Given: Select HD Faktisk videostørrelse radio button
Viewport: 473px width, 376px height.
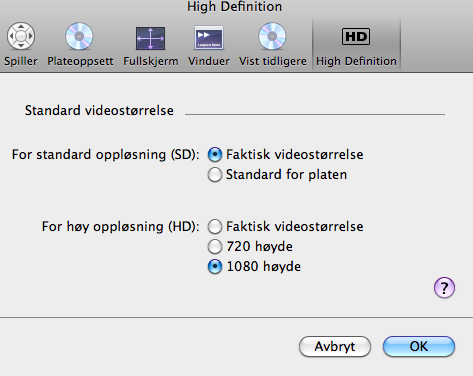Looking at the screenshot, I should (215, 227).
